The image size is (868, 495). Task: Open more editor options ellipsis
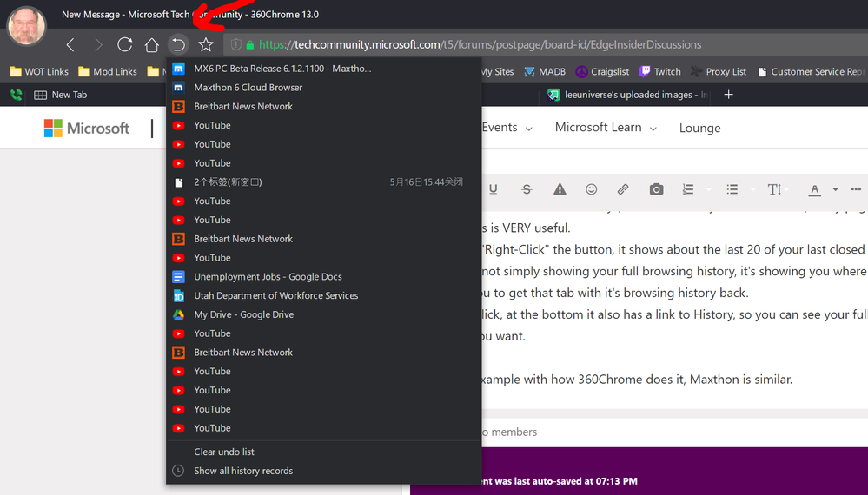point(856,189)
